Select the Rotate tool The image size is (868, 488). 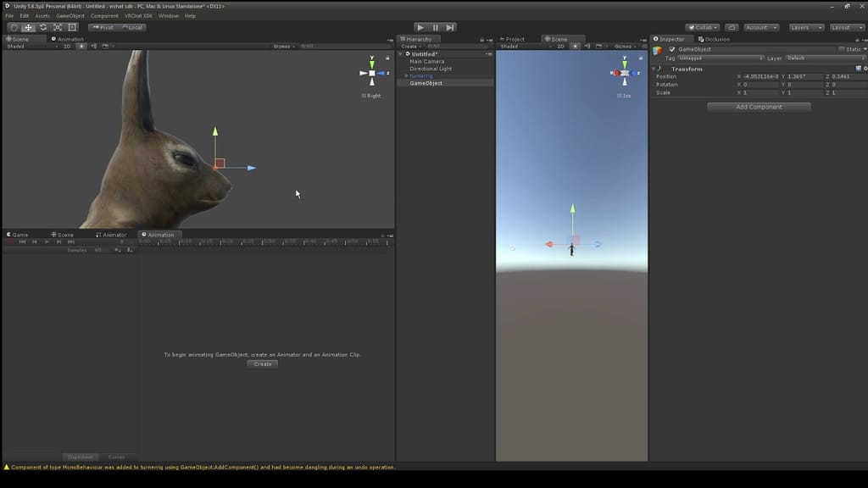click(x=42, y=27)
